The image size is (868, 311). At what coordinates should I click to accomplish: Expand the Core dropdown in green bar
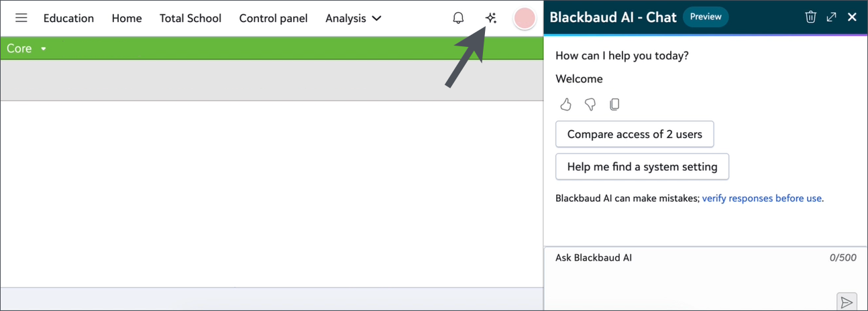pos(26,48)
